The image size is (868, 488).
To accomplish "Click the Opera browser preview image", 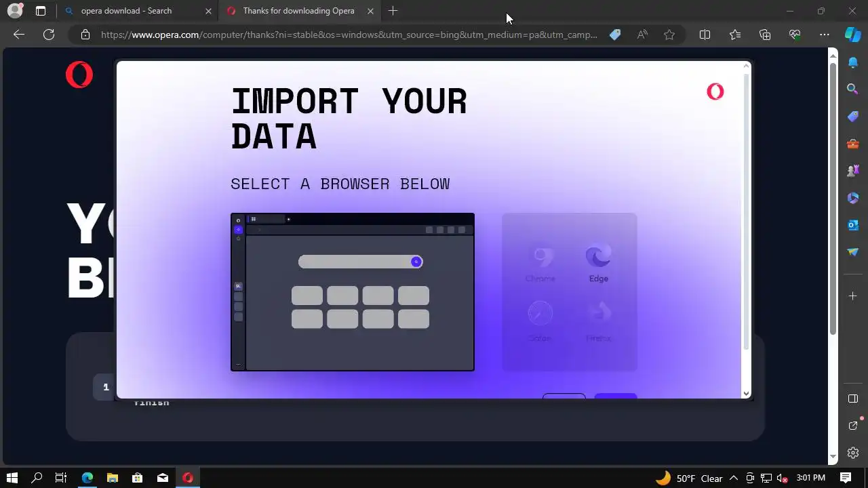I will coord(353,292).
